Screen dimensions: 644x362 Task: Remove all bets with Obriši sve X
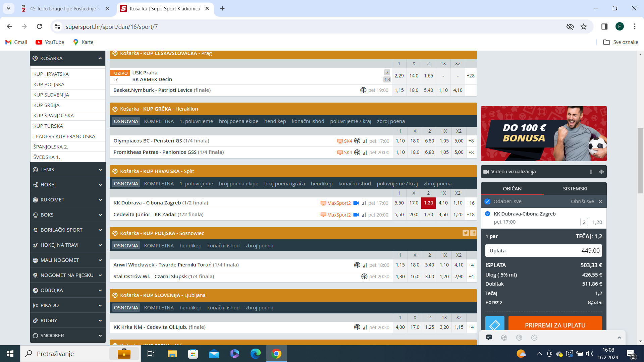click(x=600, y=201)
